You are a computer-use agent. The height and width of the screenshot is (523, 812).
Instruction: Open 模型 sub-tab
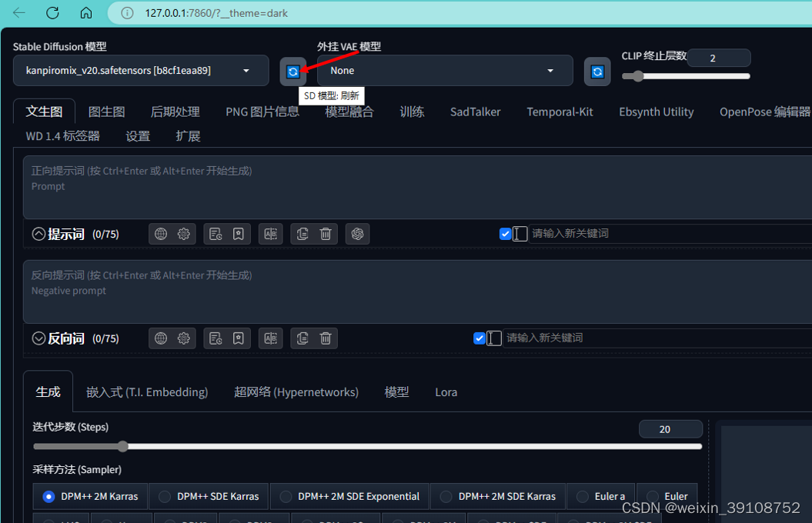click(396, 392)
